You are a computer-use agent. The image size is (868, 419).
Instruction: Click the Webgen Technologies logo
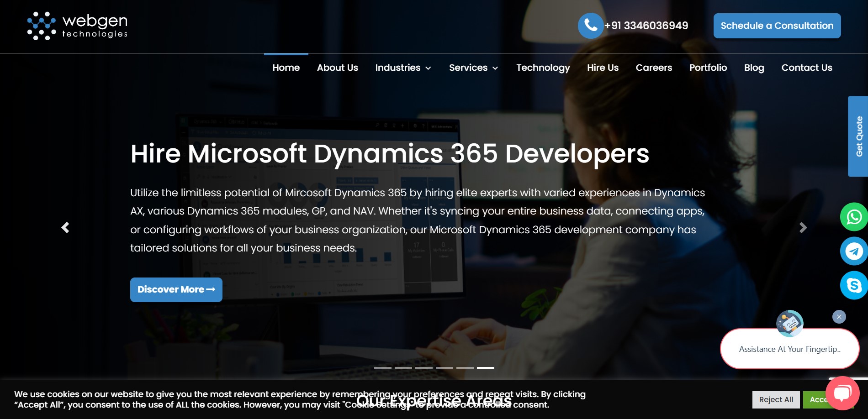77,26
